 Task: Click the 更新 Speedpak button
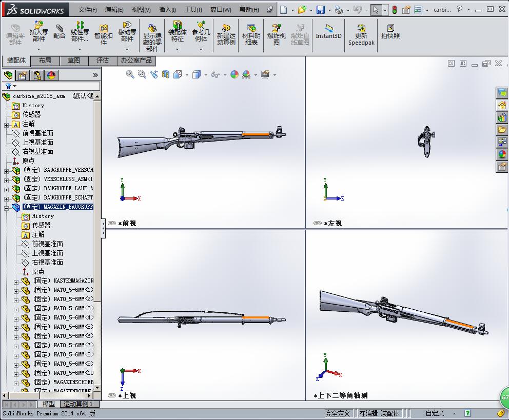[361, 34]
